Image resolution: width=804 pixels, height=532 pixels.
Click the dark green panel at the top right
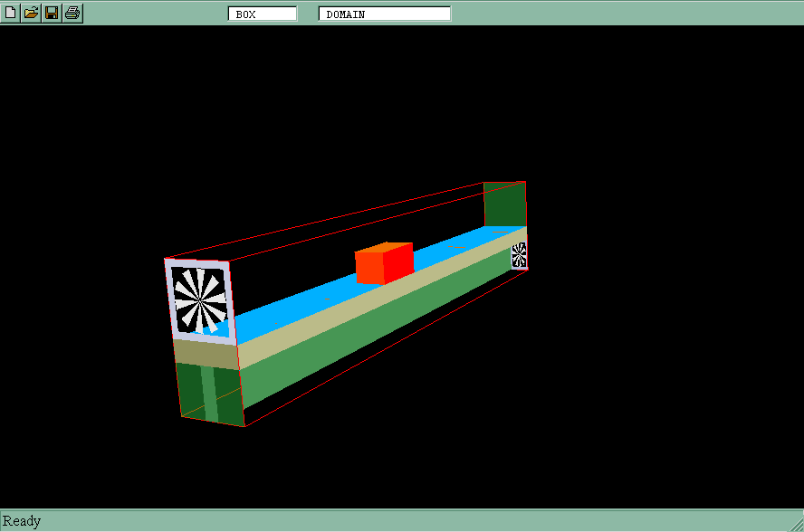pos(504,204)
